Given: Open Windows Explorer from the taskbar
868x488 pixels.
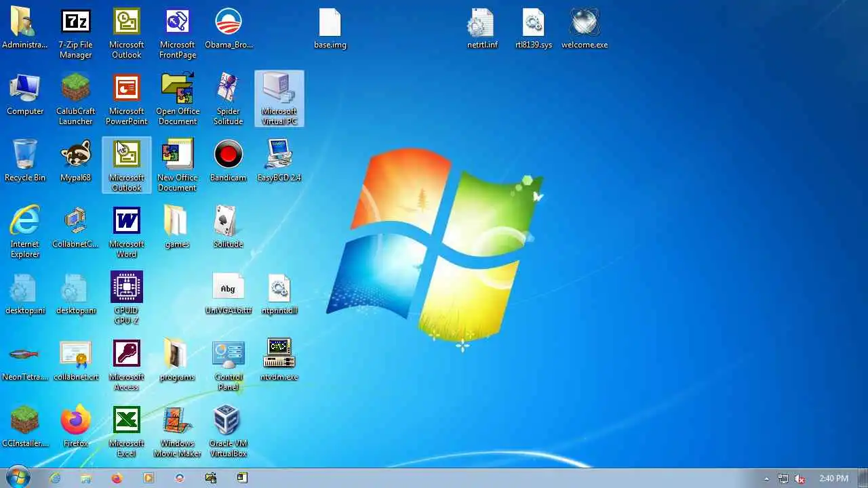Looking at the screenshot, I should 86,478.
